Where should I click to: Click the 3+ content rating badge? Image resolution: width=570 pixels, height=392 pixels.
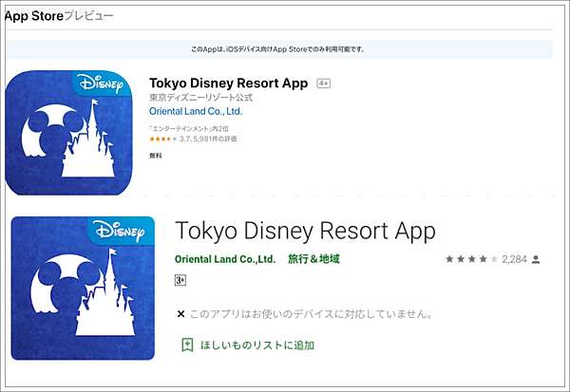tap(180, 280)
